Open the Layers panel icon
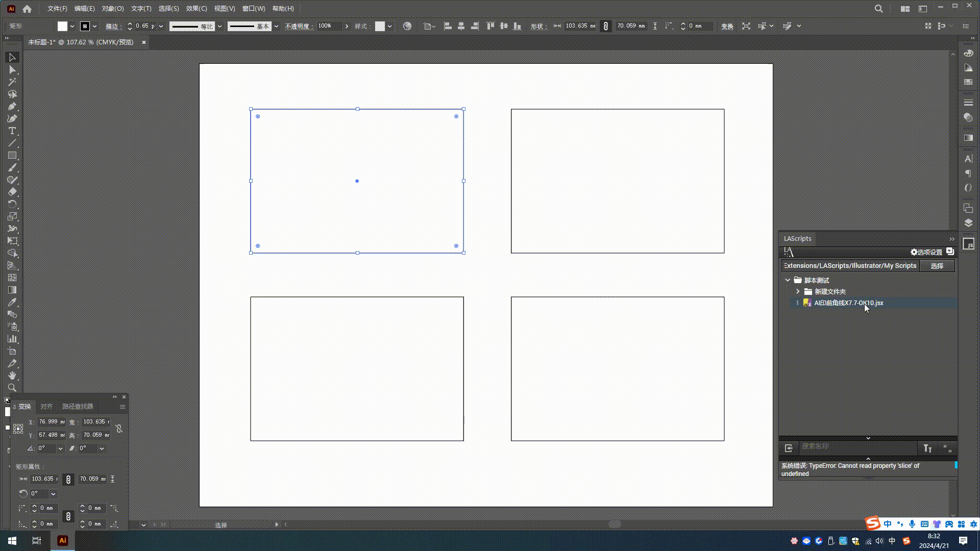 pyautogui.click(x=968, y=223)
